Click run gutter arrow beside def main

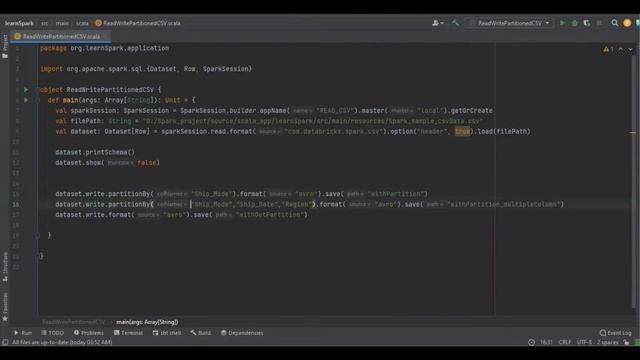coord(26,100)
